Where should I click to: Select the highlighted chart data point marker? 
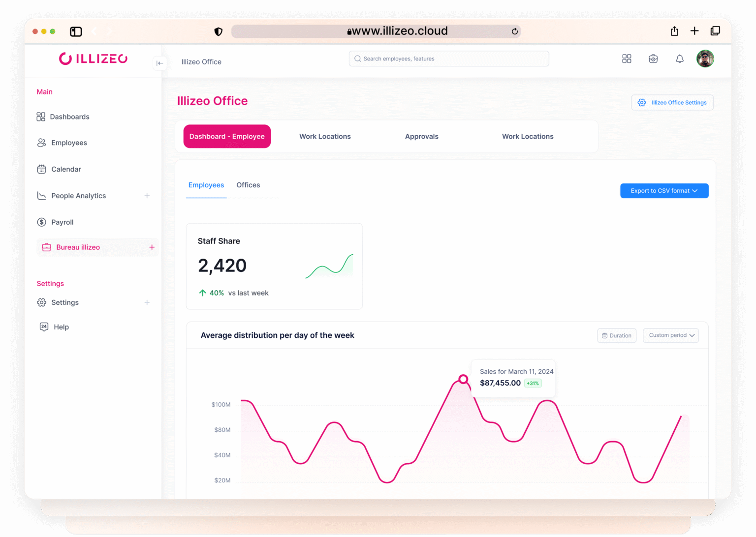463,379
